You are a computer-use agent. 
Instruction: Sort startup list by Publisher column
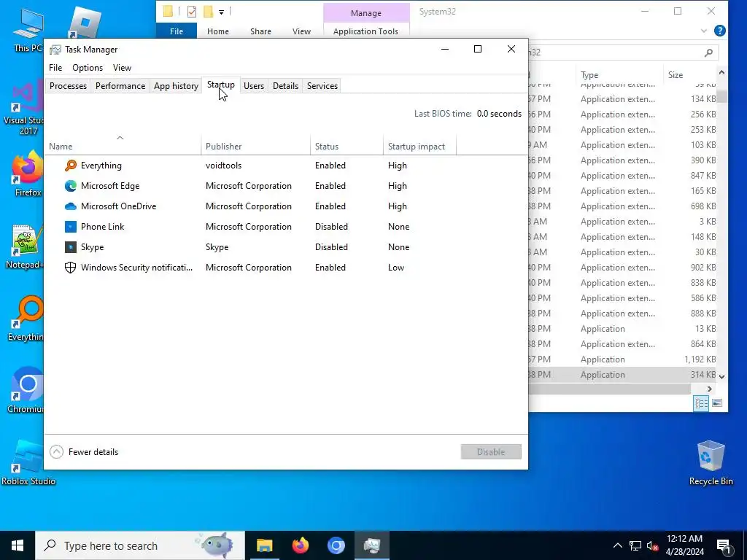tap(256, 146)
